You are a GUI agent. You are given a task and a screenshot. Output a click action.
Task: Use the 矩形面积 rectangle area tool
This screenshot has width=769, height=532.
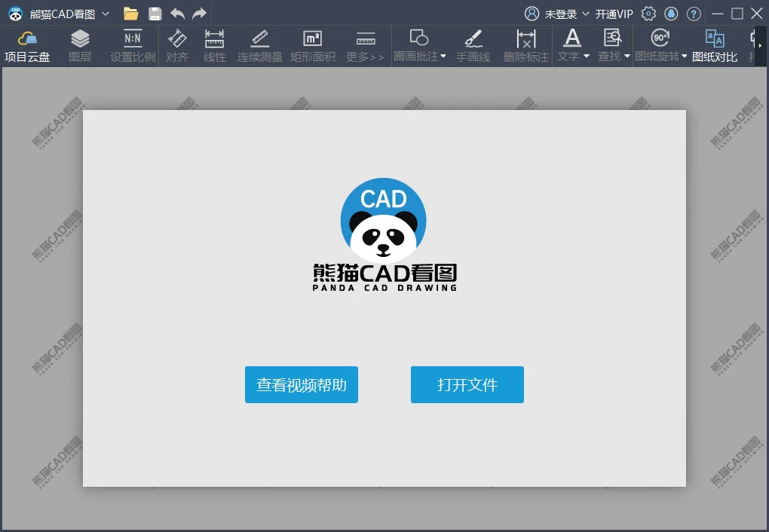coord(312,45)
